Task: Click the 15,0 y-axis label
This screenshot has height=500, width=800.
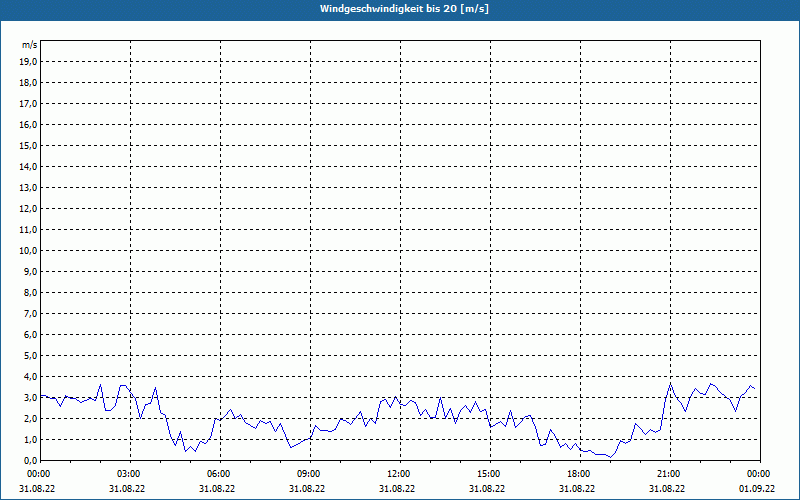Action: 29,145
